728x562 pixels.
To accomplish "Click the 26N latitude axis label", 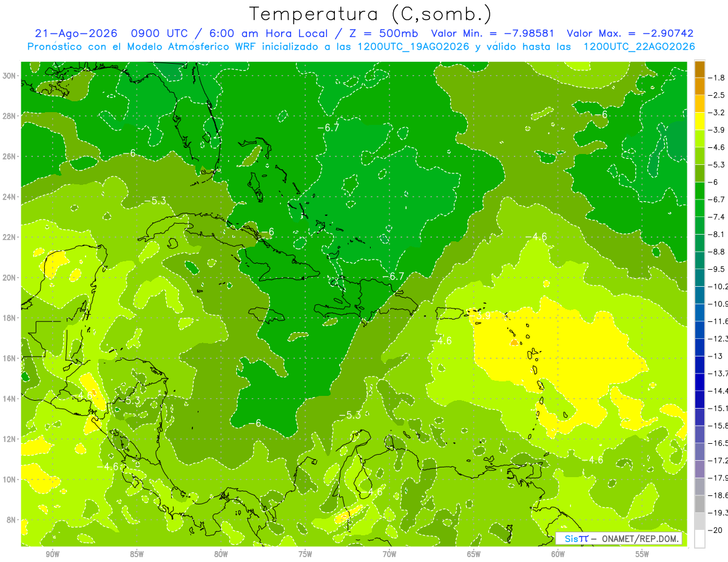I will [x=10, y=156].
